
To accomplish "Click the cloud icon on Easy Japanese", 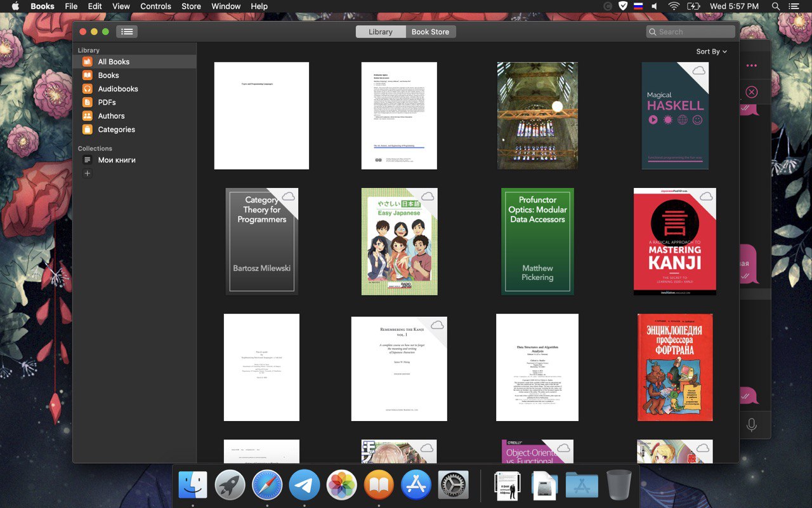I will pyautogui.click(x=428, y=196).
